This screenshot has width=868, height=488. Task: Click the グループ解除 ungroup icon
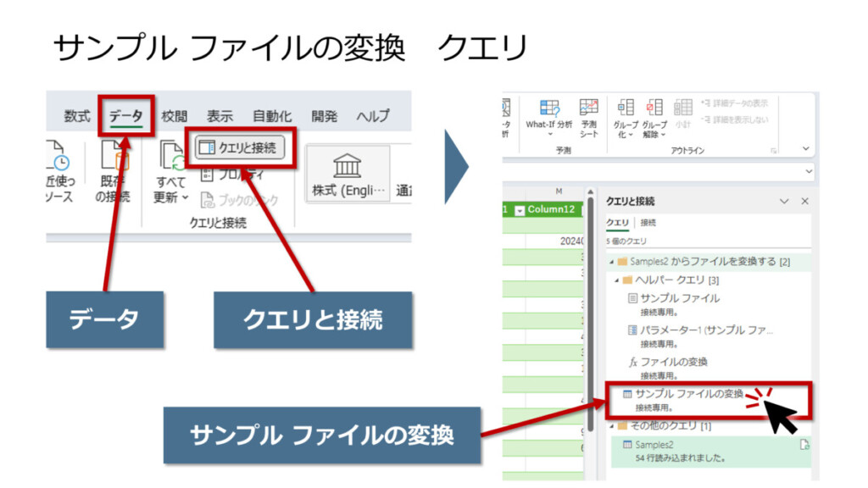[654, 108]
